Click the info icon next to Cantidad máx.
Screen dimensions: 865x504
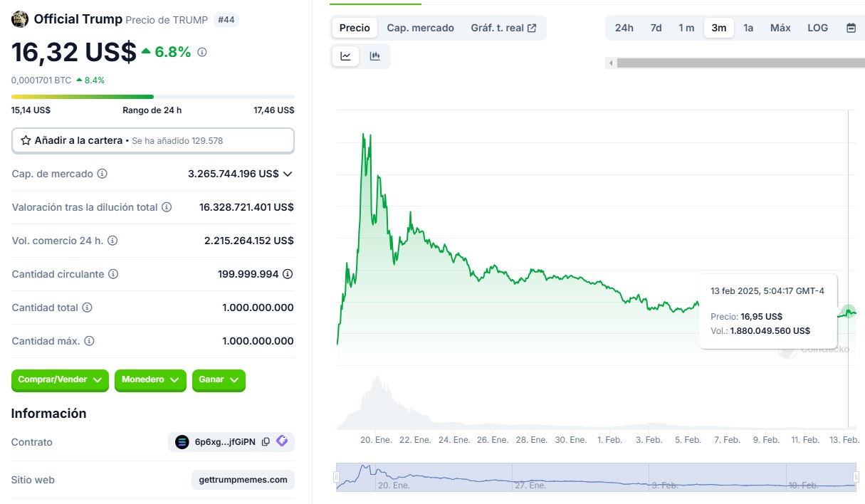(x=89, y=341)
